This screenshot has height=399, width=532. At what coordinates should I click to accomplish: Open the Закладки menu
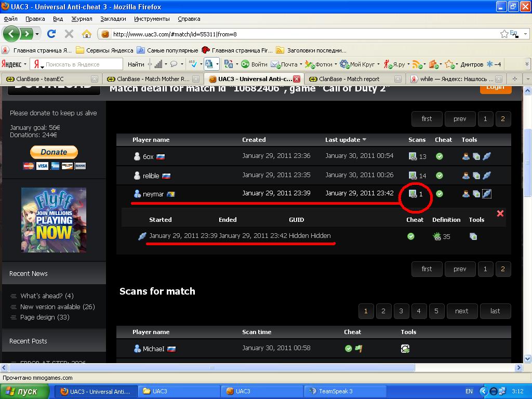[x=113, y=19]
